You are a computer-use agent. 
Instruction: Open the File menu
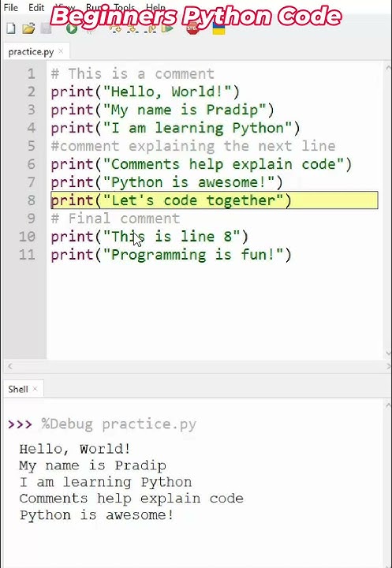[x=10, y=7]
